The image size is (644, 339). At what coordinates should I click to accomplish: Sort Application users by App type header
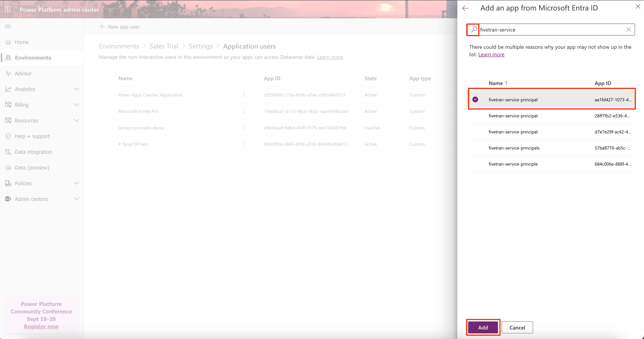420,78
